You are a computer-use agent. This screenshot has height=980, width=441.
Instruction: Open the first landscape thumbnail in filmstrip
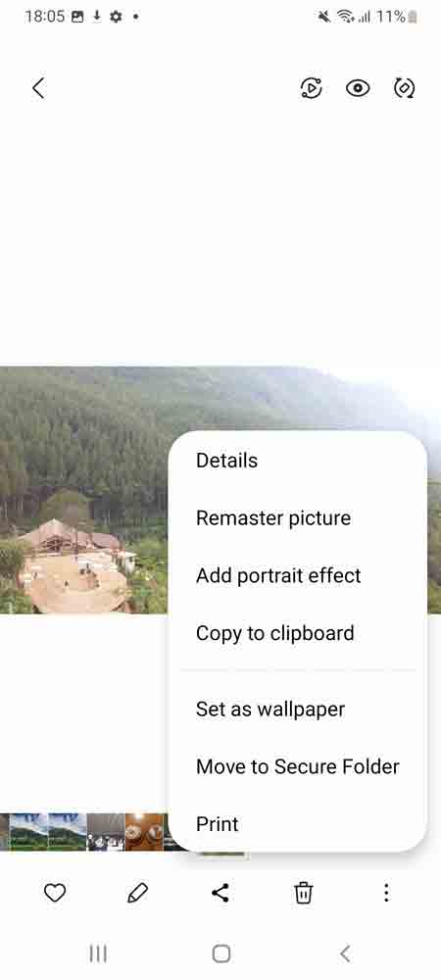click(x=28, y=832)
